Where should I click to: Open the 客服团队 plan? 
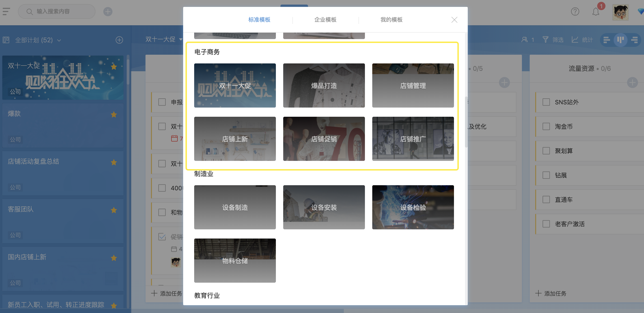click(63, 221)
